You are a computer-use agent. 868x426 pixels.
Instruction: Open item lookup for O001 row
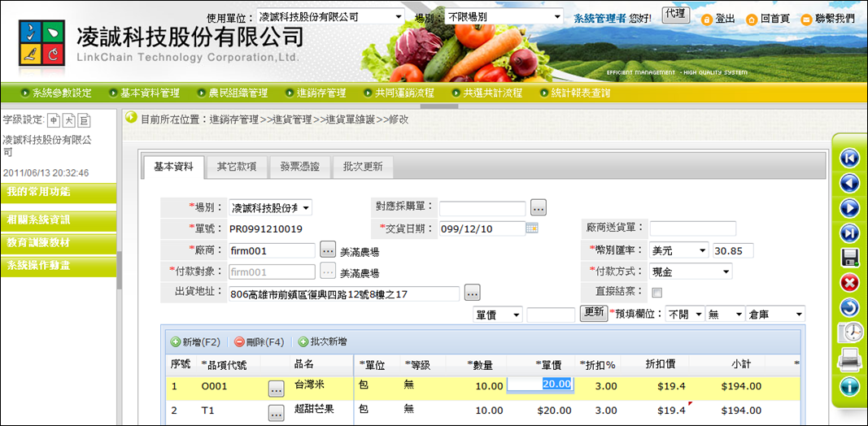tap(277, 389)
